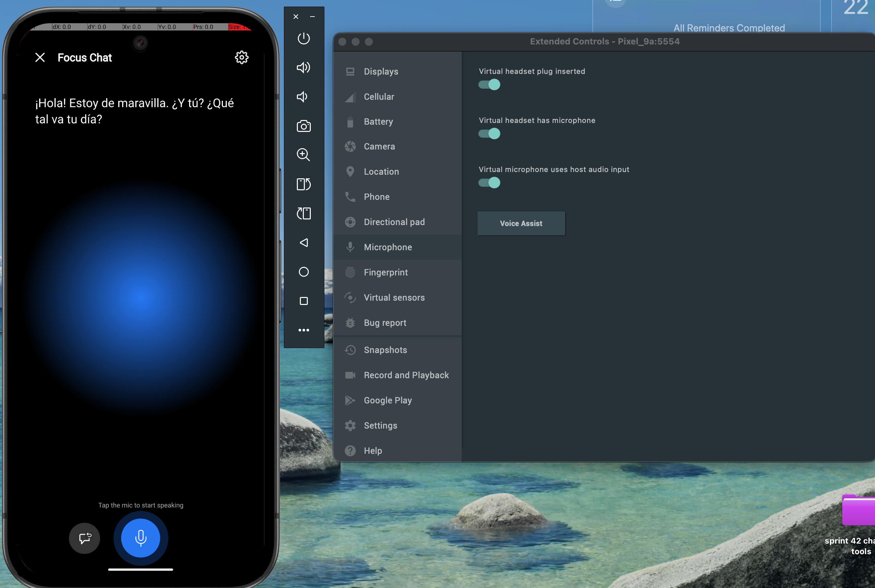Minimize the emulator toolbar with dash

312,17
